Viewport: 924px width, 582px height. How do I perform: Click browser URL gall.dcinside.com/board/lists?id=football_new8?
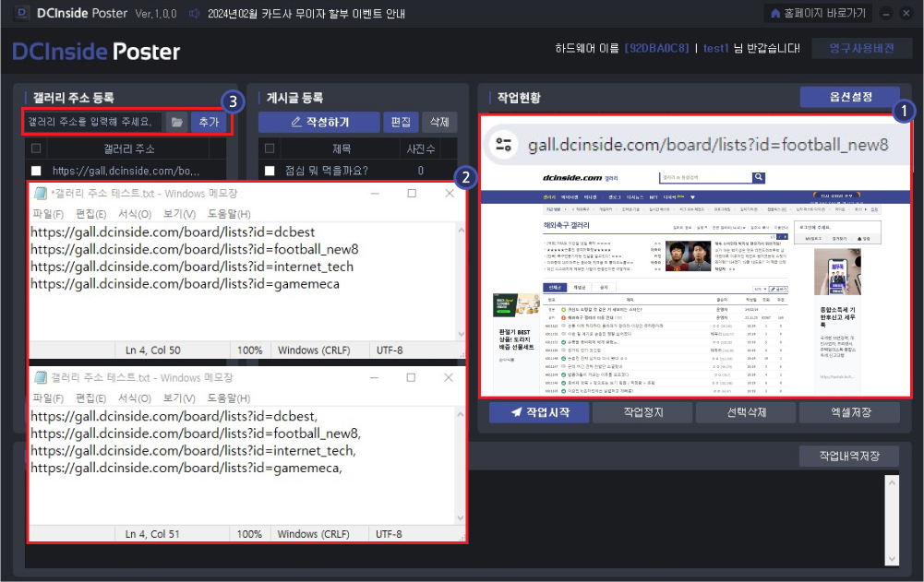click(708, 145)
